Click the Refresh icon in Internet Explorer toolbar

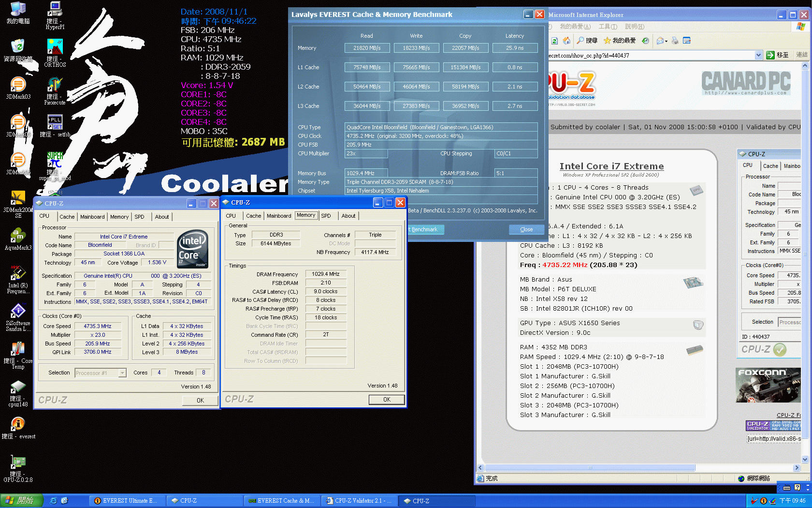pyautogui.click(x=554, y=41)
